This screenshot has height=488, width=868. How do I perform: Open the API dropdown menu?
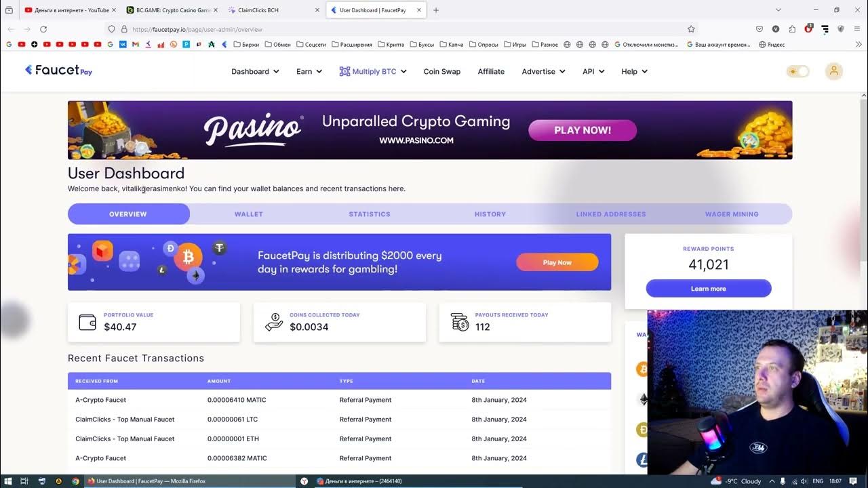point(593,71)
